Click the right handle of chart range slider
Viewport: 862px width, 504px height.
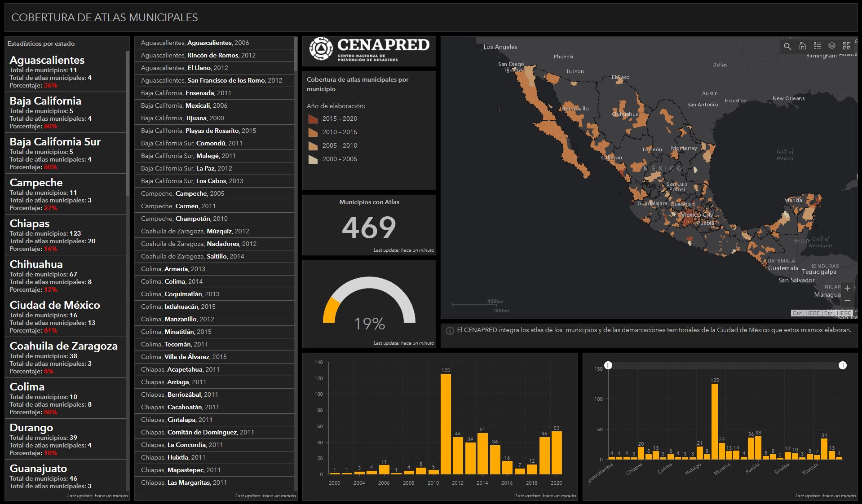coord(843,365)
